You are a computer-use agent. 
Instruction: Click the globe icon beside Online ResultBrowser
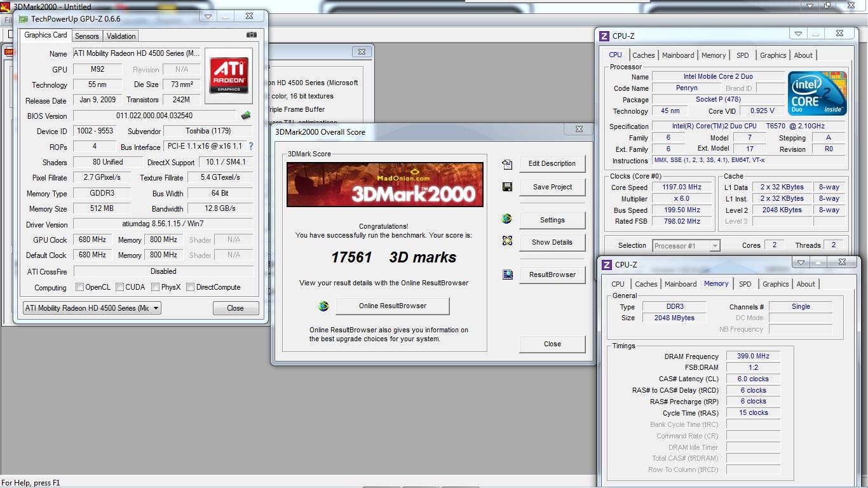[x=323, y=306]
